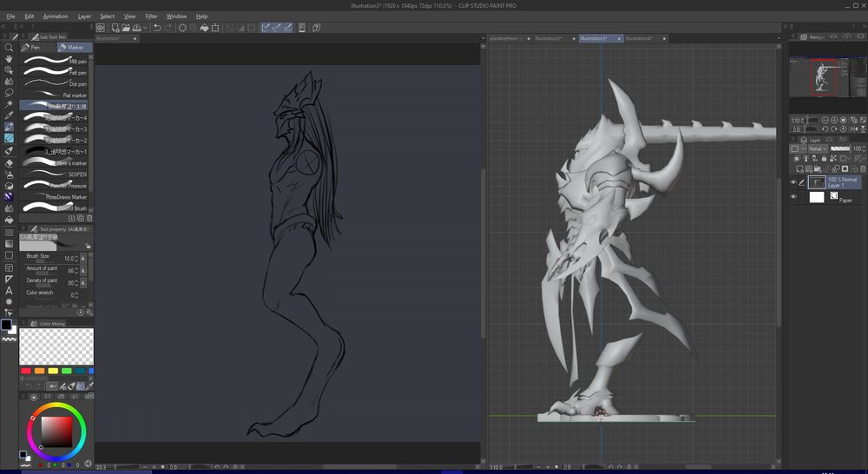Click delete layer trash icon
This screenshot has width=868, height=474.
(x=863, y=169)
